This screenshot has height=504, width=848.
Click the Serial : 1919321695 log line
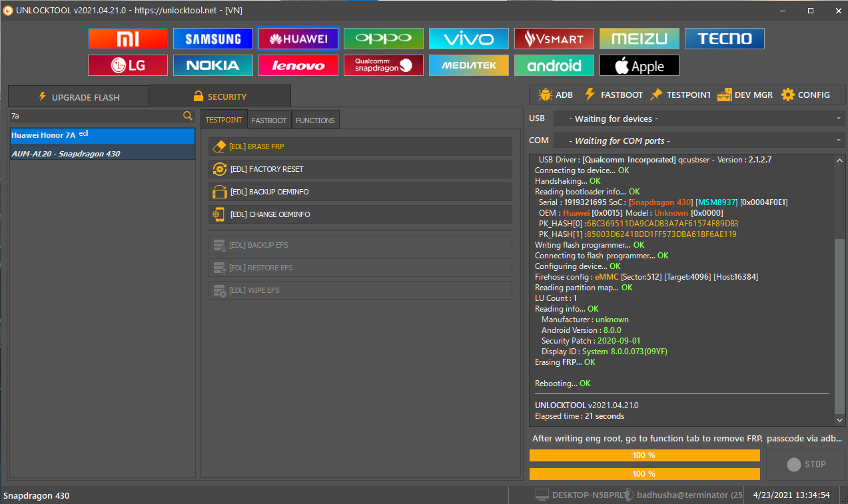point(663,202)
